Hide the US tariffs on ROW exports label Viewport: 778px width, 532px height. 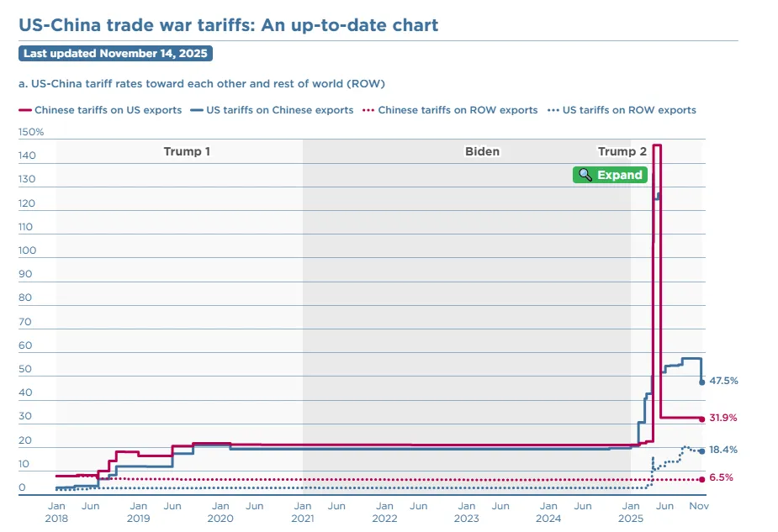[x=629, y=110]
